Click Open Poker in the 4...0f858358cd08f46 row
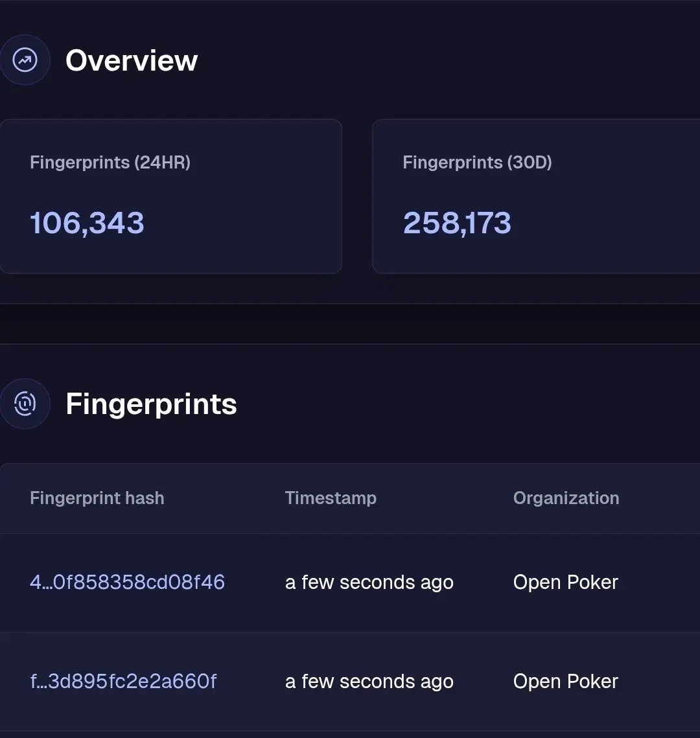This screenshot has width=700, height=738. [x=565, y=582]
